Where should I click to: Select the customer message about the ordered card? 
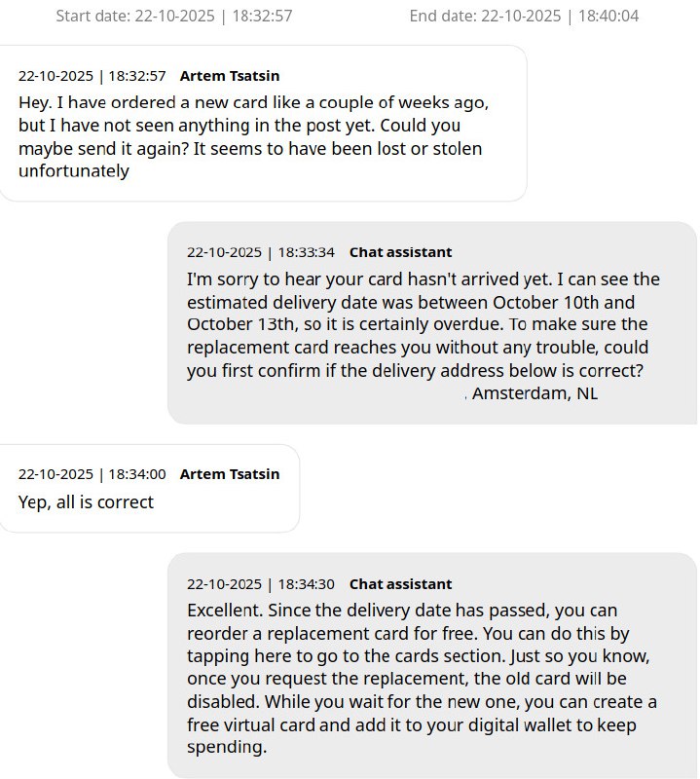pos(253,136)
